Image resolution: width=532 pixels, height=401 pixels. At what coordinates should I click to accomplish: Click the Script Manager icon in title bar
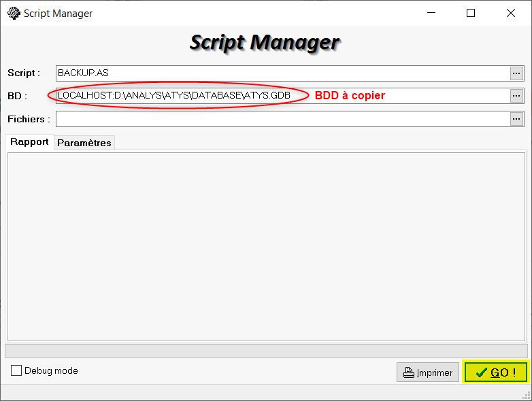tap(13, 13)
